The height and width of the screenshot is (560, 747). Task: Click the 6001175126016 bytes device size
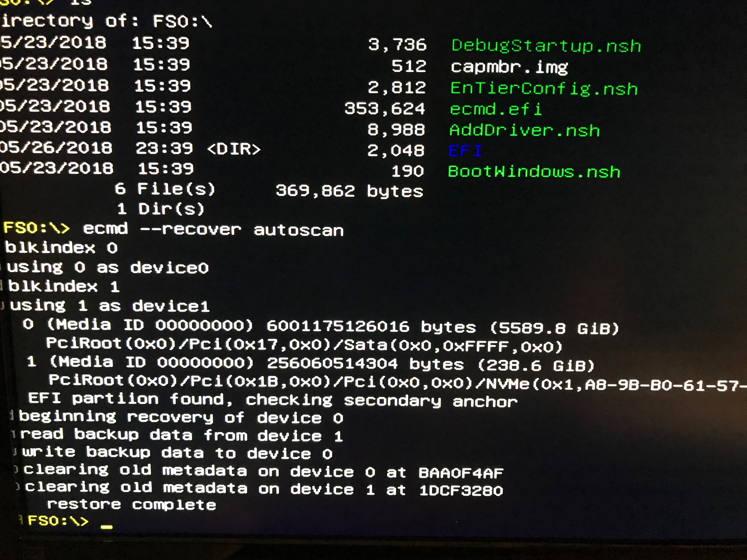tap(371, 327)
